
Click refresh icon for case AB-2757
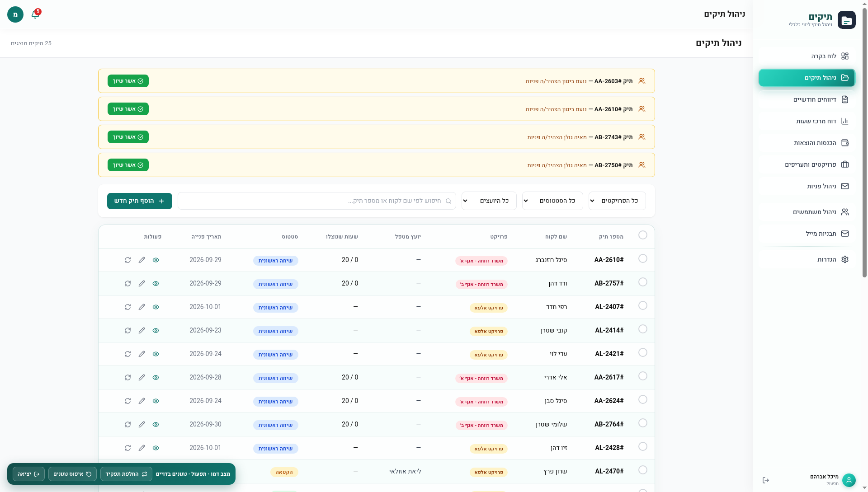(x=128, y=284)
